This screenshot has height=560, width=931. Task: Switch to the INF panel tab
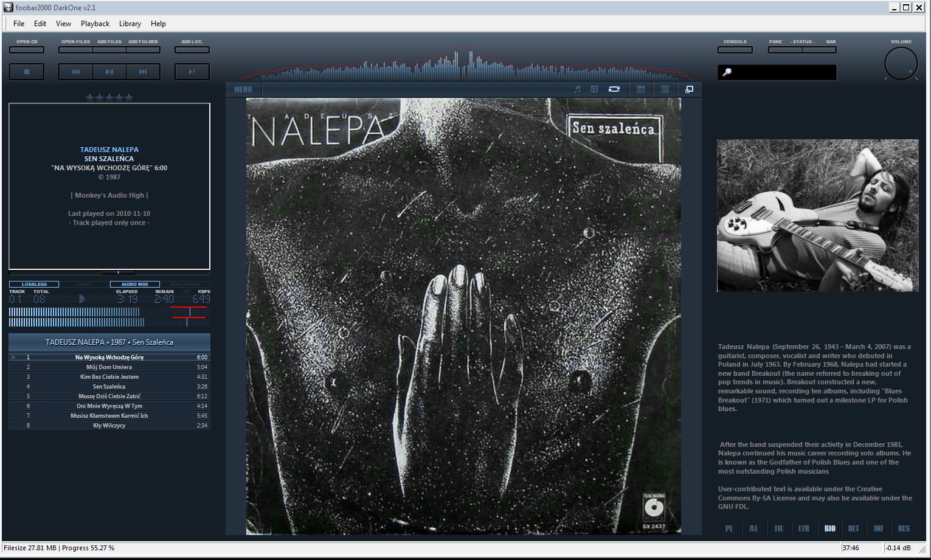pyautogui.click(x=879, y=528)
